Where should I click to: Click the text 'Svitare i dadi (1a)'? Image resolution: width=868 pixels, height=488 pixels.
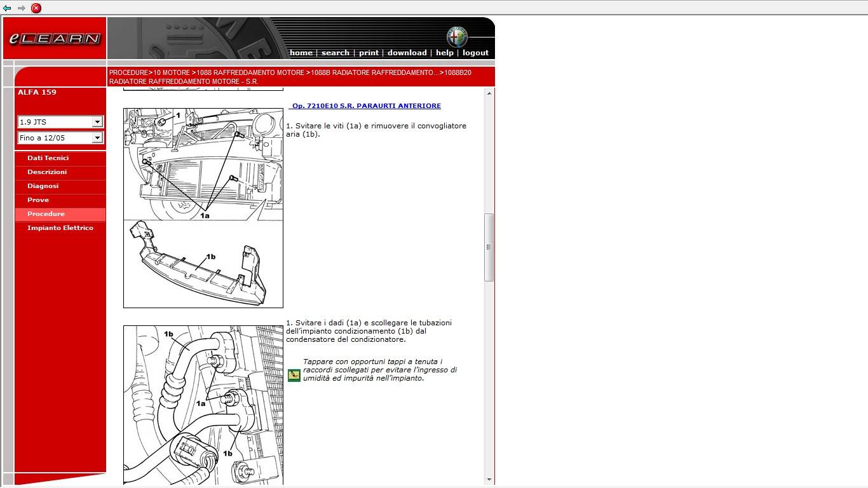tap(329, 323)
